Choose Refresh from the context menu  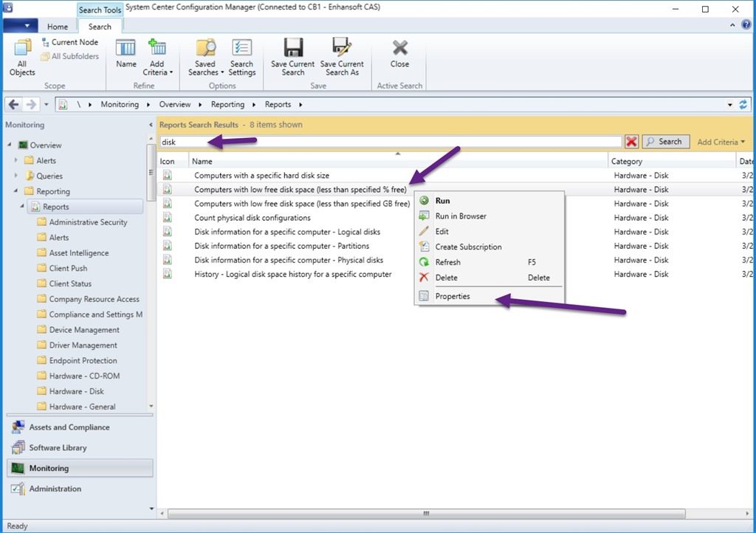(489, 262)
